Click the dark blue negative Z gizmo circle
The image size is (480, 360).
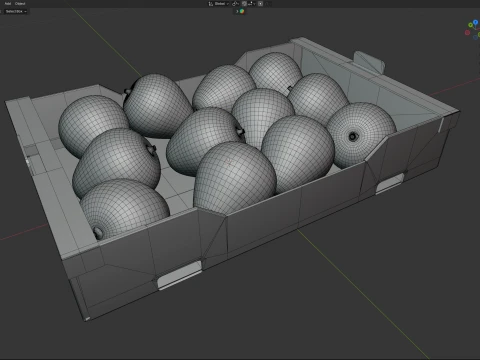[476, 37]
